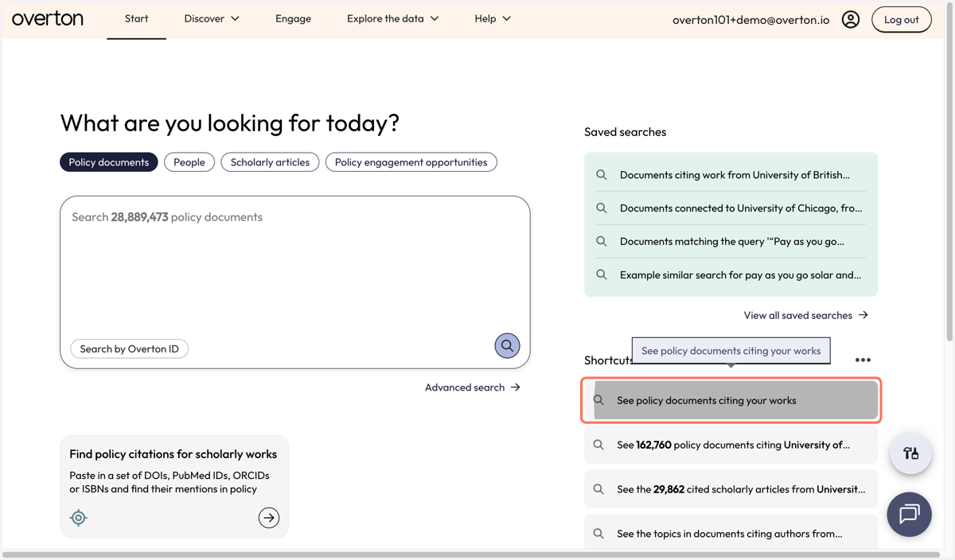
Task: Click search icon beside University of Chicago saved search
Action: point(602,208)
